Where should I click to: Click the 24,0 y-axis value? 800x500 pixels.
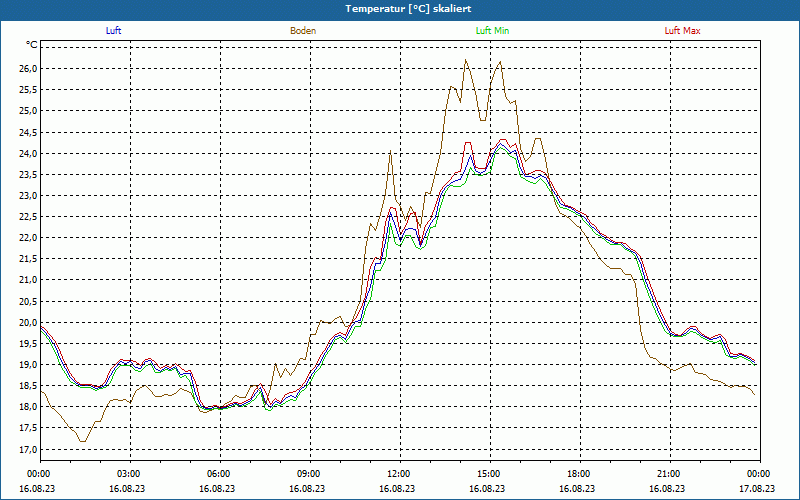[x=28, y=154]
